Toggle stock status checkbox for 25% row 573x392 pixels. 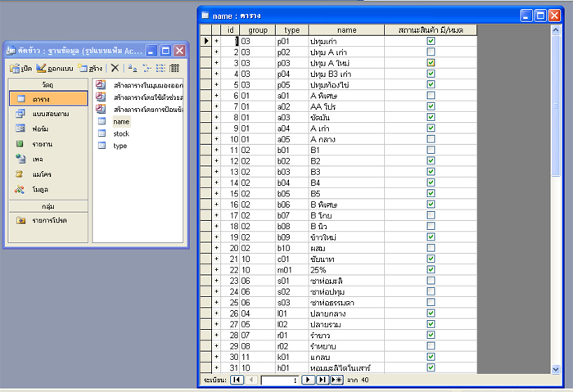pyautogui.click(x=431, y=269)
